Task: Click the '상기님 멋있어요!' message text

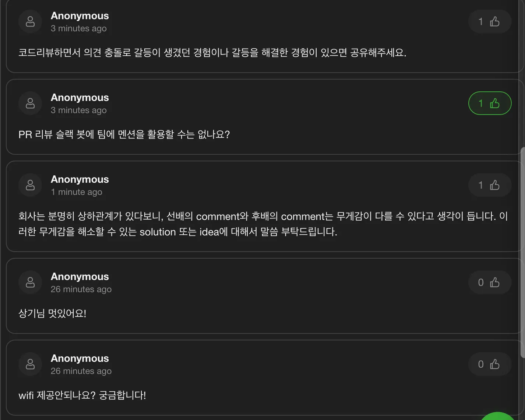Action: [52, 314]
